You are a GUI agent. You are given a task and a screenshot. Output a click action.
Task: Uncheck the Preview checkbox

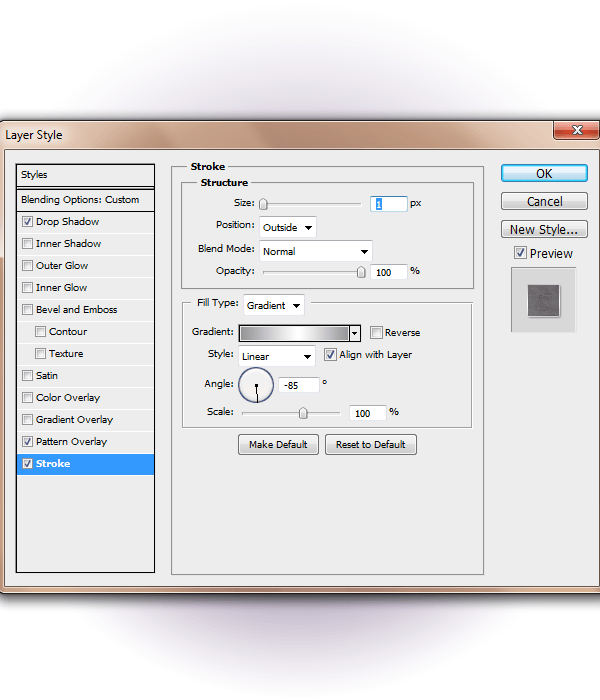pyautogui.click(x=520, y=253)
